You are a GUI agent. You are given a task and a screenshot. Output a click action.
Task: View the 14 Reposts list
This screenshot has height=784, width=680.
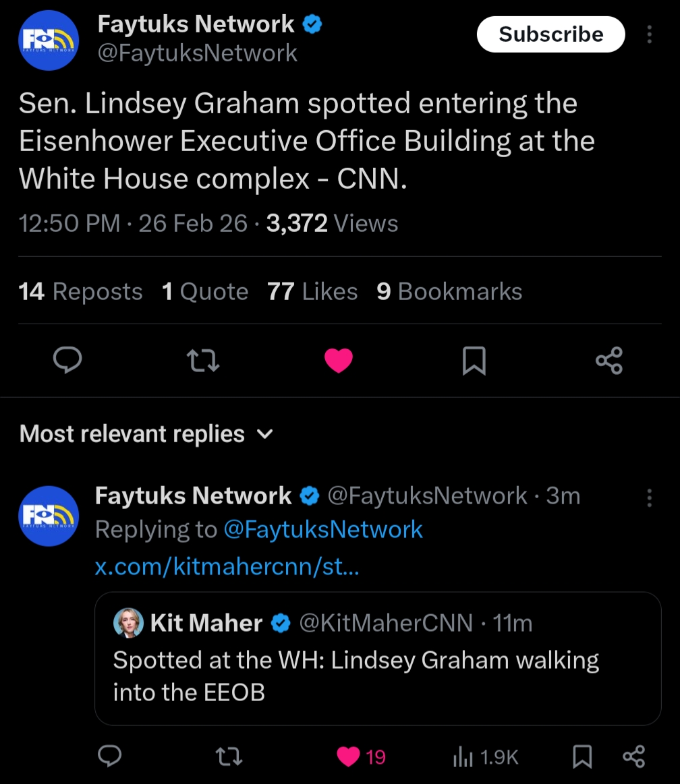[x=81, y=291]
